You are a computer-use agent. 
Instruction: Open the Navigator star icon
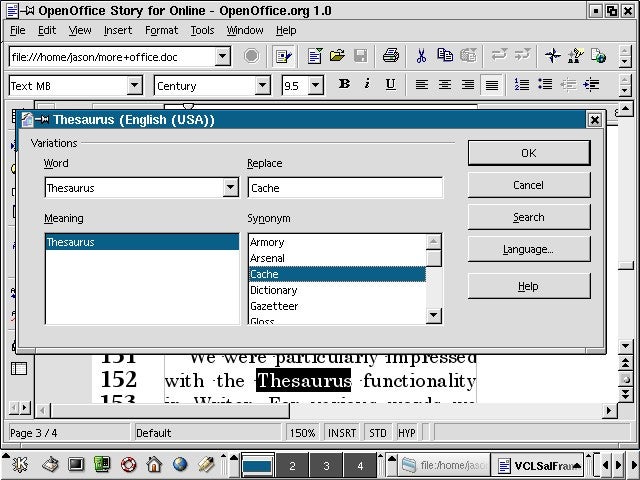click(553, 56)
